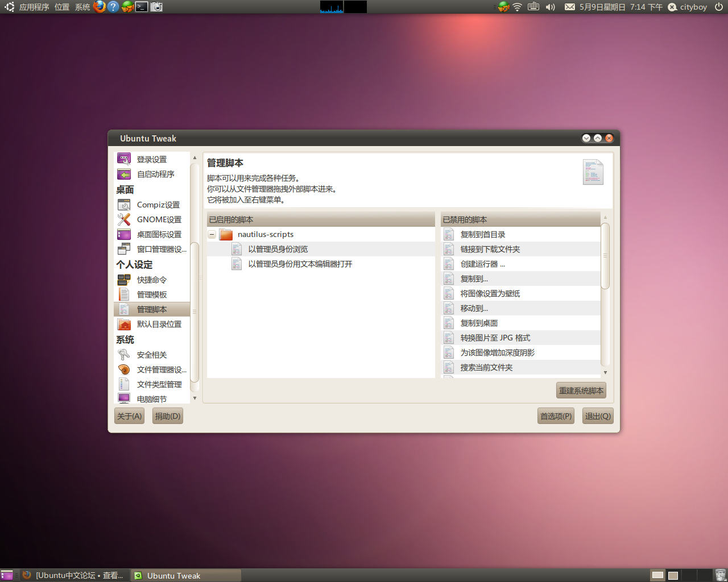Screen dimensions: 728x582
Task: Switch to second workspace in switcher
Action: pos(673,575)
